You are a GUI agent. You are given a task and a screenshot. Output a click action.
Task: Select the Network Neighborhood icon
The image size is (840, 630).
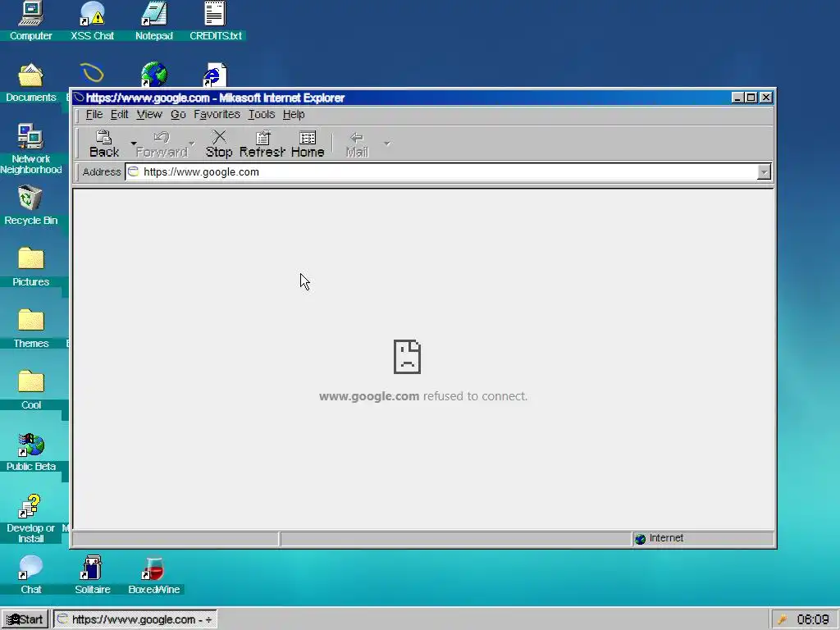[30, 150]
